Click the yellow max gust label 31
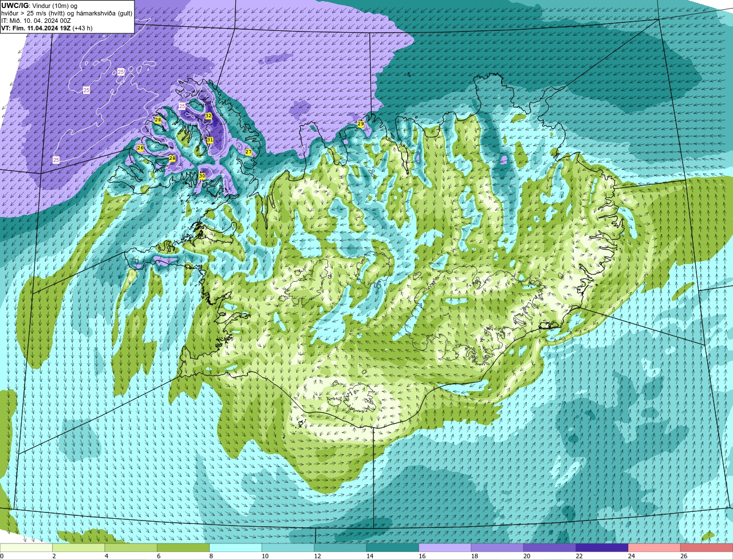Screen dimensions: 733x560 click(x=210, y=140)
